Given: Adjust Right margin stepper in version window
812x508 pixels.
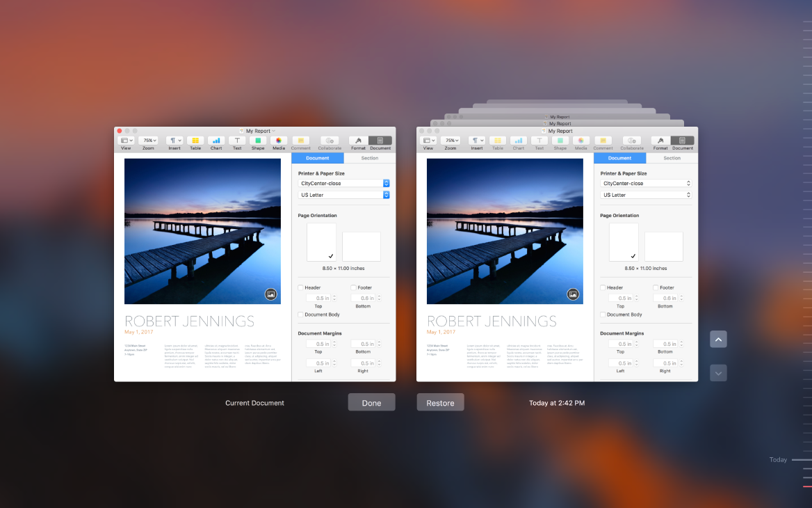Looking at the screenshot, I should [681, 363].
